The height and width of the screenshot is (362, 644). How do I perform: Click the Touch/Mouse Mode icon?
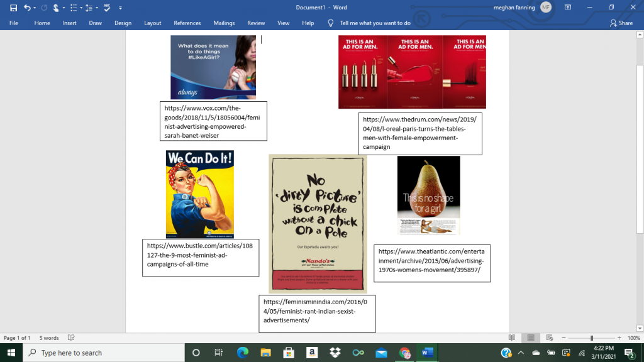pyautogui.click(x=56, y=8)
